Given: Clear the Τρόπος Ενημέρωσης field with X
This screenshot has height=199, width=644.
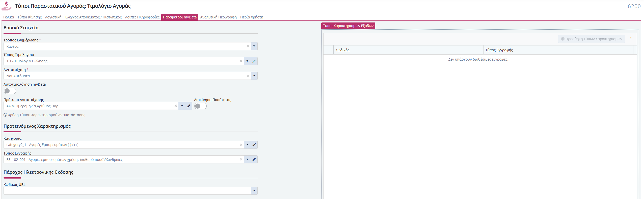Looking at the screenshot, I should [x=248, y=46].
